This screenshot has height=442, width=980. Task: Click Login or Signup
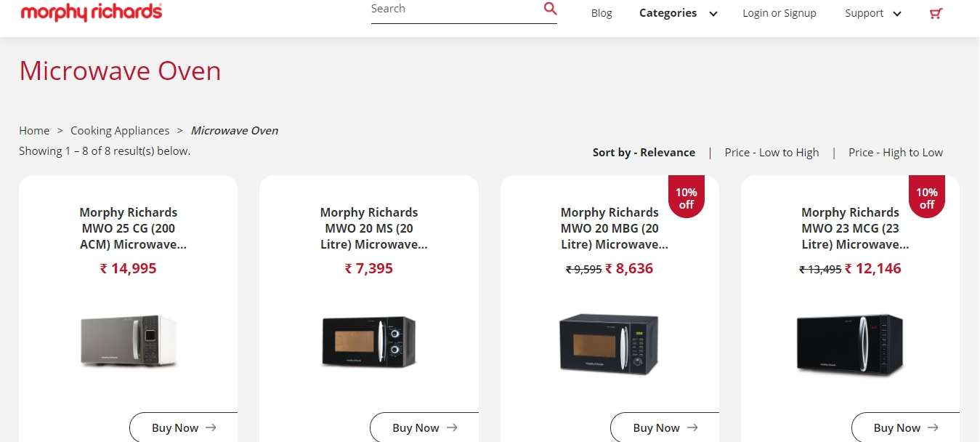pos(779,13)
